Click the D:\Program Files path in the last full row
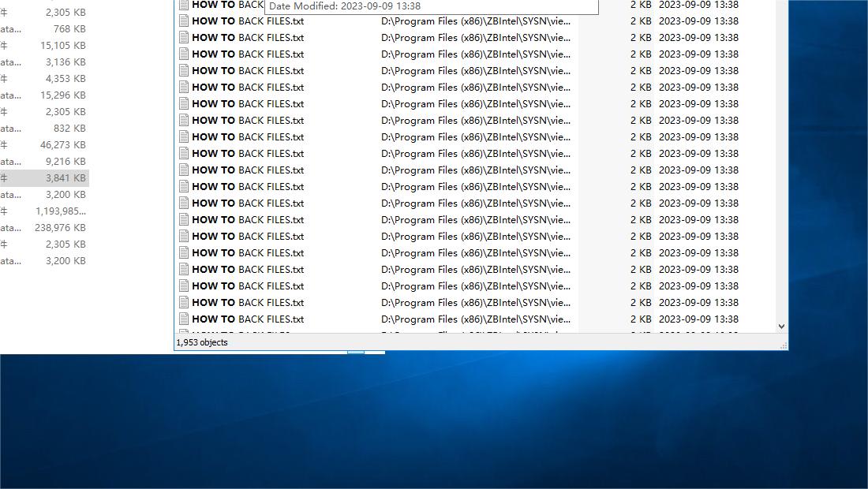Screen dimensions: 868x489 pos(475,319)
